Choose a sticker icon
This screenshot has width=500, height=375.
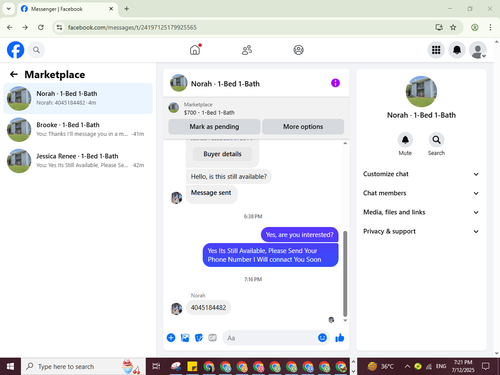(x=199, y=338)
